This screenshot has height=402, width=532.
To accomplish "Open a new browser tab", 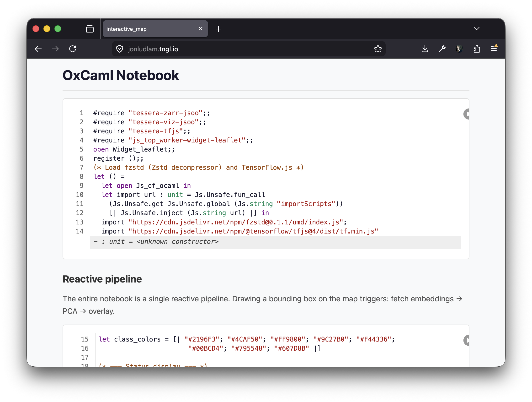I will [218, 29].
